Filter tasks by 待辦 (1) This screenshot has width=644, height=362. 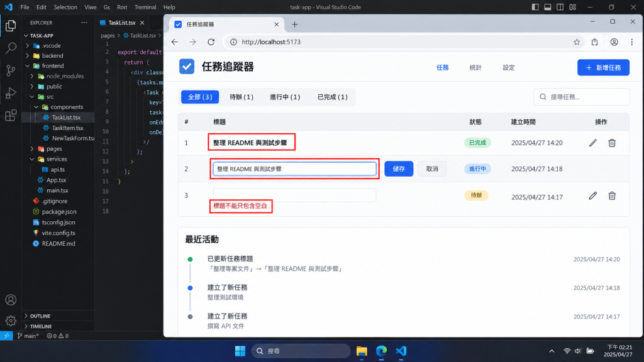coord(241,97)
